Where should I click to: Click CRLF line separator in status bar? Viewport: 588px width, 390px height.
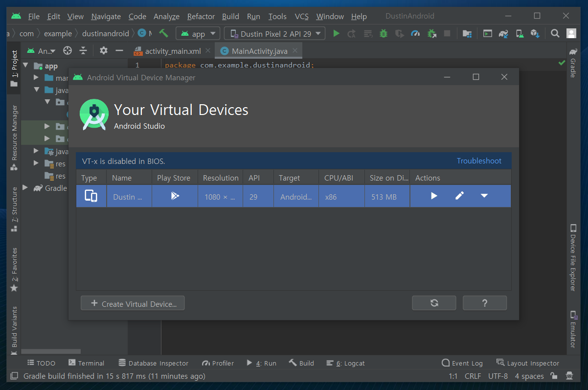click(x=473, y=376)
